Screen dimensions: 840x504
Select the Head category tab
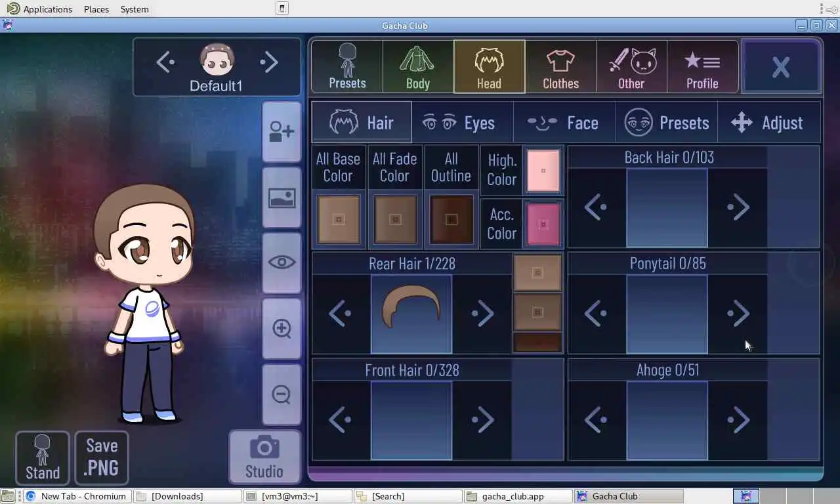(489, 67)
